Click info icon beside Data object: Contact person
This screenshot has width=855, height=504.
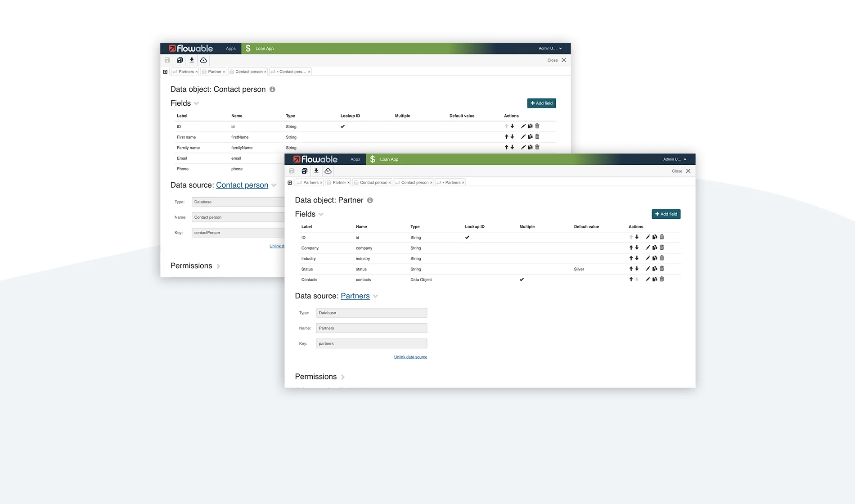(272, 90)
